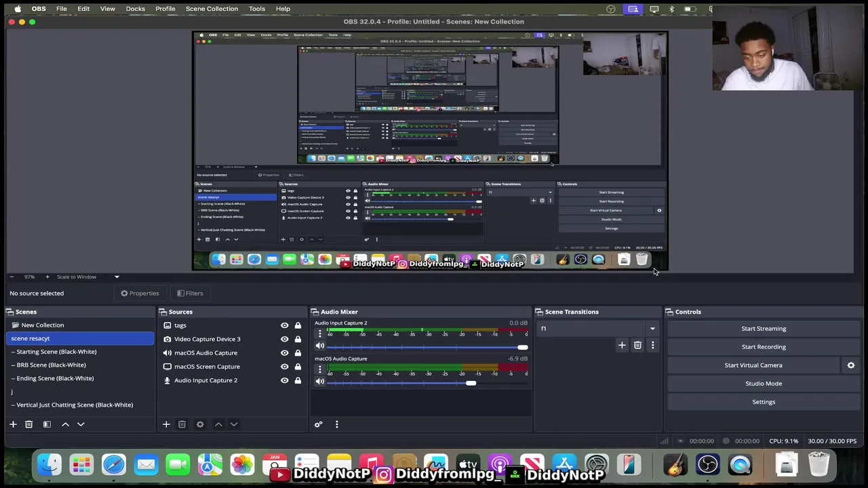
Task: Open the Scene Collection menu
Action: coord(212,9)
